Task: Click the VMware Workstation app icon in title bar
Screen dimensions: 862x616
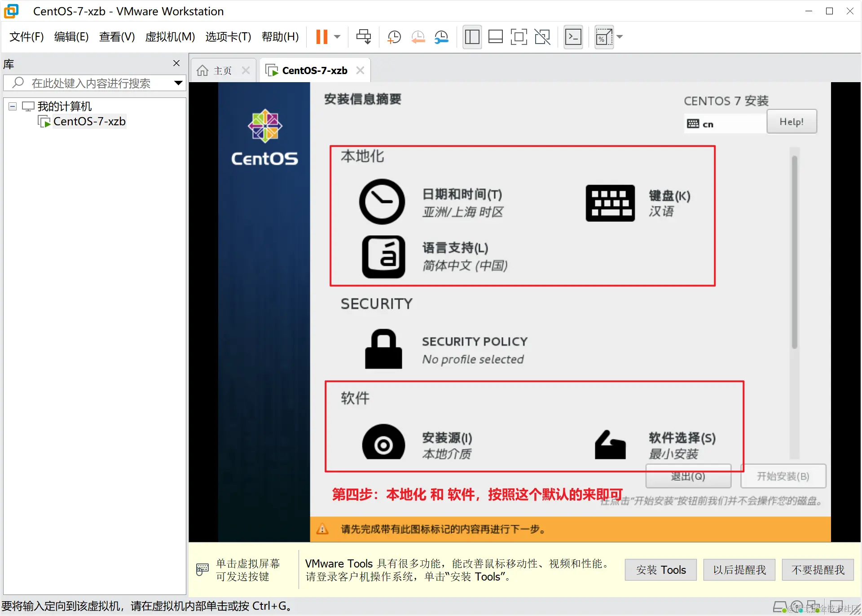Action: click(12, 11)
